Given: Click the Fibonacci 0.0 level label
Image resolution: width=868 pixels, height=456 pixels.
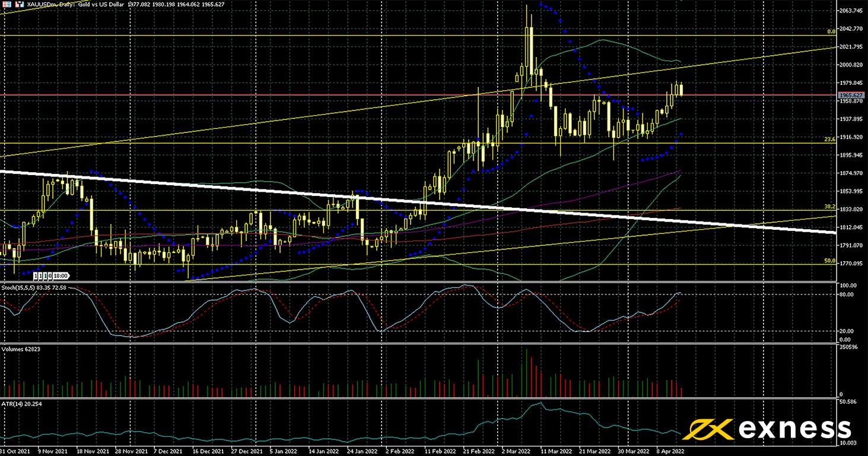Looking at the screenshot, I should 831,31.
